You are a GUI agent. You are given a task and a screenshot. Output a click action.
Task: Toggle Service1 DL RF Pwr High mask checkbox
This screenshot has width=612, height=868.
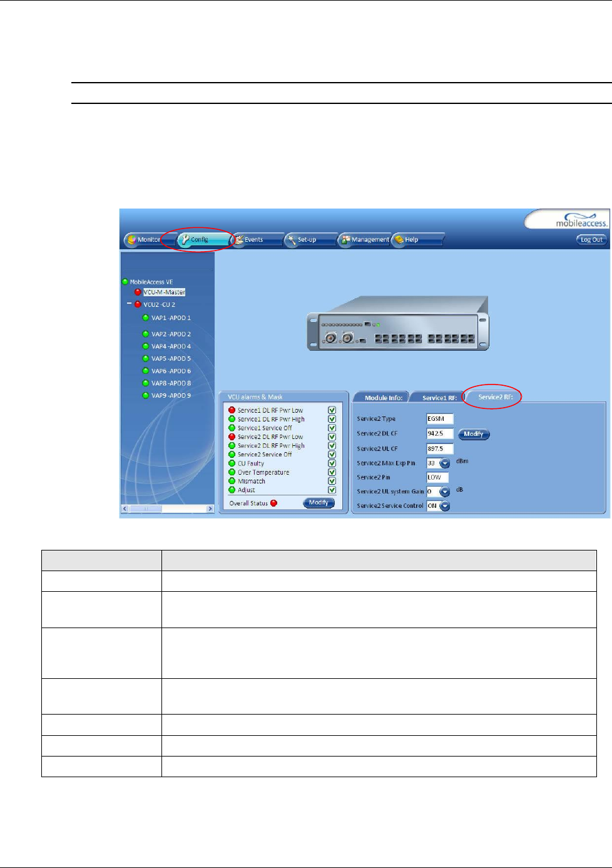(x=332, y=419)
